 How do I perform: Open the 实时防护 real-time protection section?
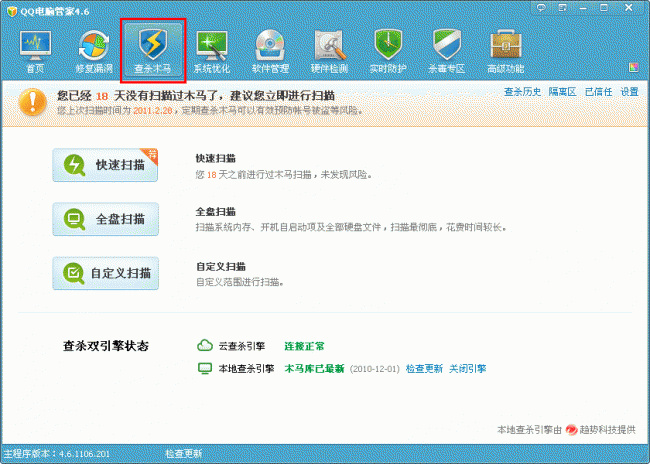tap(388, 52)
